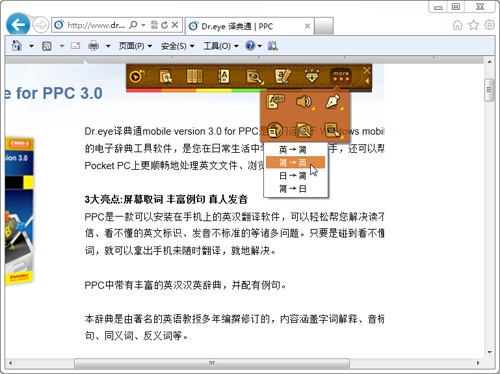
Task: Click the Dr.eye logo icon on toolbar
Action: (x=137, y=76)
